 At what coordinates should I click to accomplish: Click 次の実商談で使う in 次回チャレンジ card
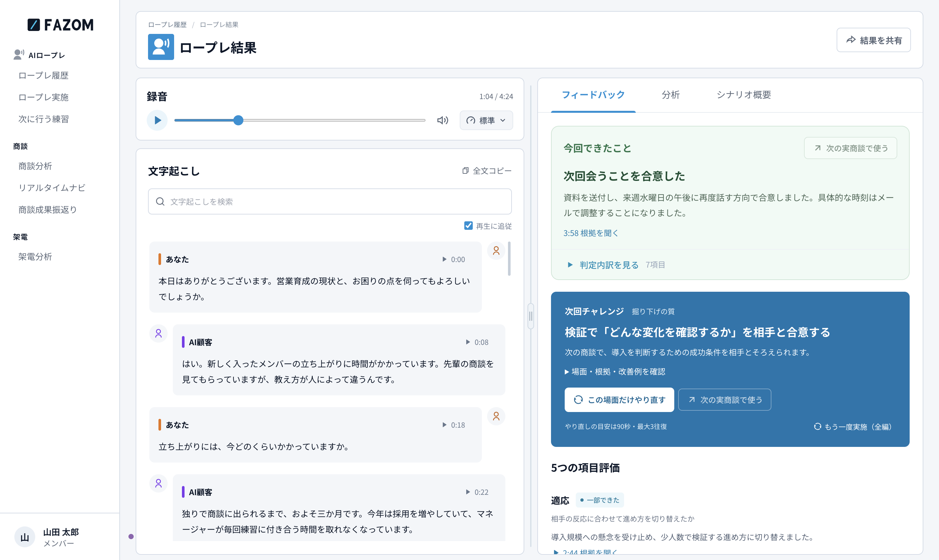point(725,400)
